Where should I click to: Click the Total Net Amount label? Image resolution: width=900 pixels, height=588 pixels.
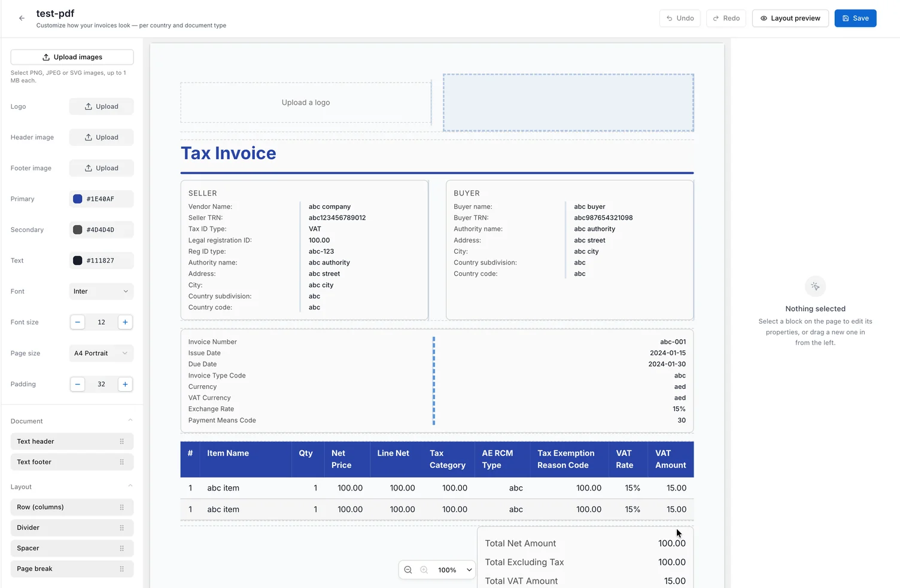click(521, 544)
